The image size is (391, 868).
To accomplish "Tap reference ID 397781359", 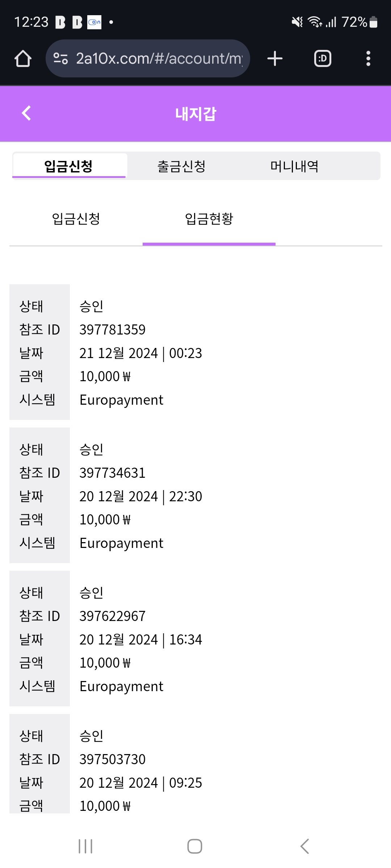I will coord(112,329).
